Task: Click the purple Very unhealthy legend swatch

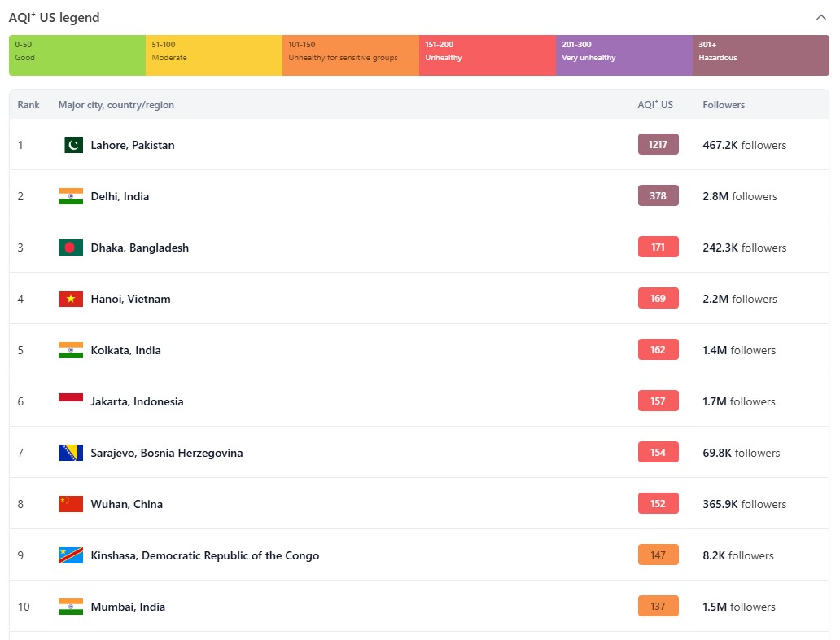Action: point(623,55)
